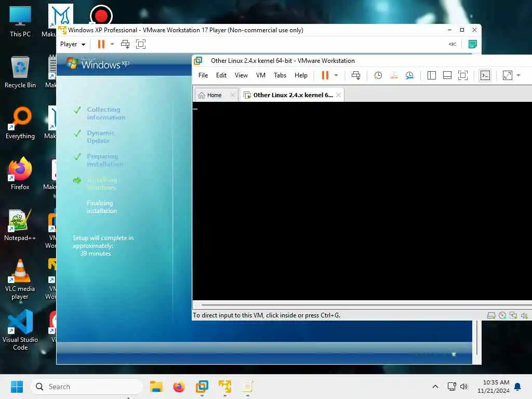Send Ctrl+Alt+Del in VMware Player
The image size is (532, 399).
(x=125, y=44)
